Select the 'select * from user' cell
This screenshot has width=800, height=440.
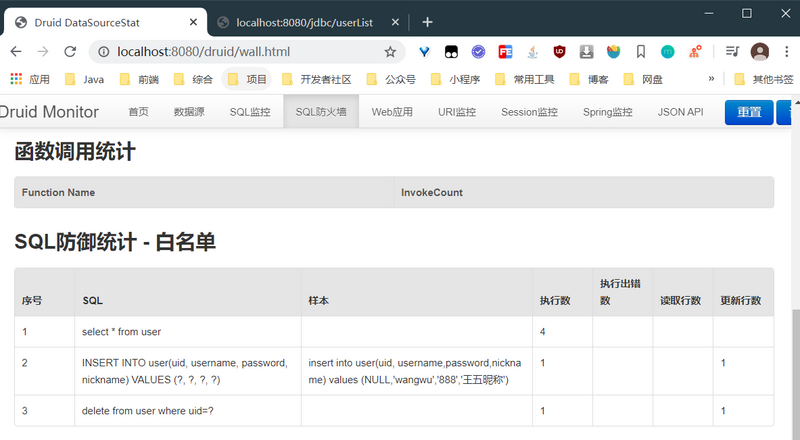click(x=188, y=332)
